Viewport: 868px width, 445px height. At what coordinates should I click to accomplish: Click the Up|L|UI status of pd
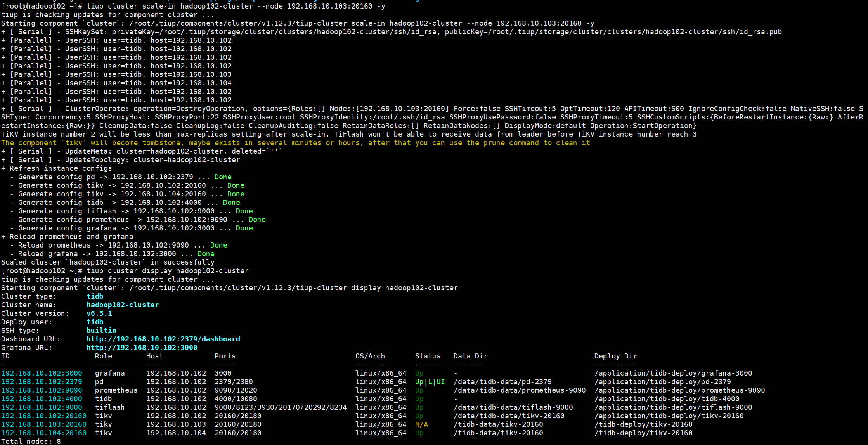click(x=430, y=382)
